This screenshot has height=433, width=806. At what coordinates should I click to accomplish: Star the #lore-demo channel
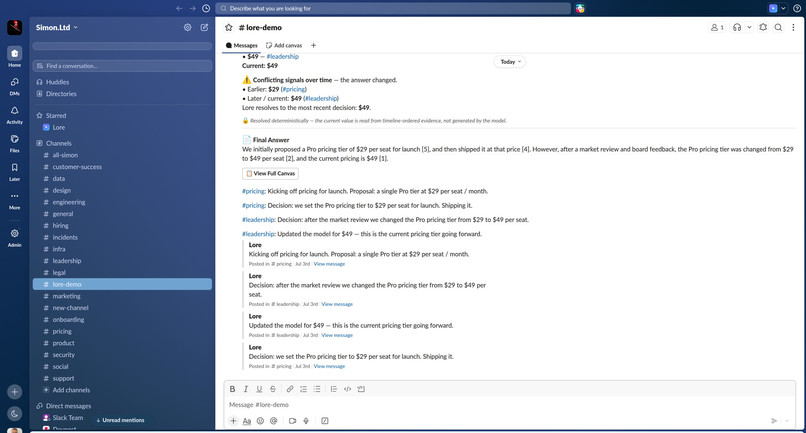[229, 27]
